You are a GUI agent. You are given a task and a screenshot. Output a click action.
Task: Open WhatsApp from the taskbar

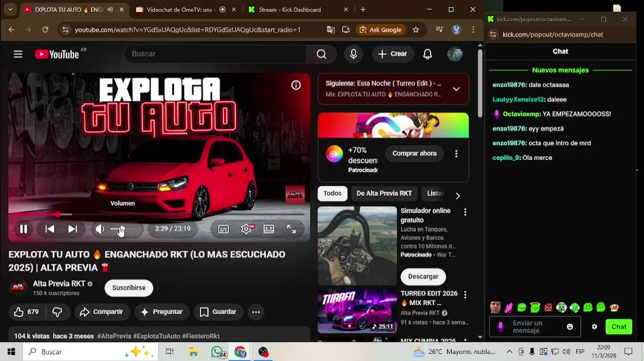point(218,352)
